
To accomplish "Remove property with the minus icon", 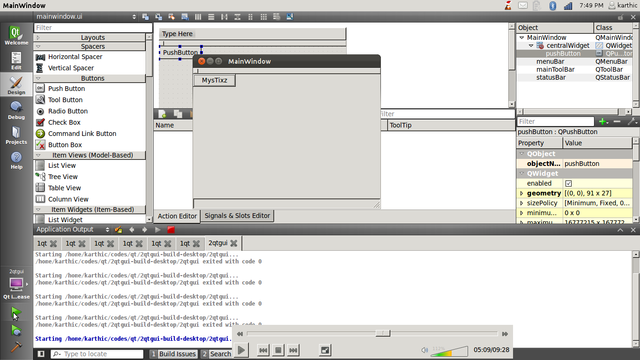I will click(x=617, y=121).
